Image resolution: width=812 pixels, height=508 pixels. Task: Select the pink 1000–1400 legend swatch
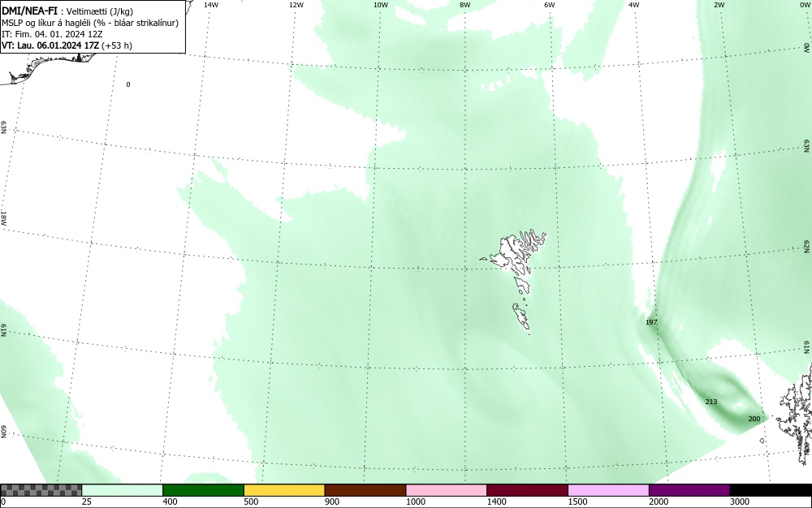(x=447, y=490)
